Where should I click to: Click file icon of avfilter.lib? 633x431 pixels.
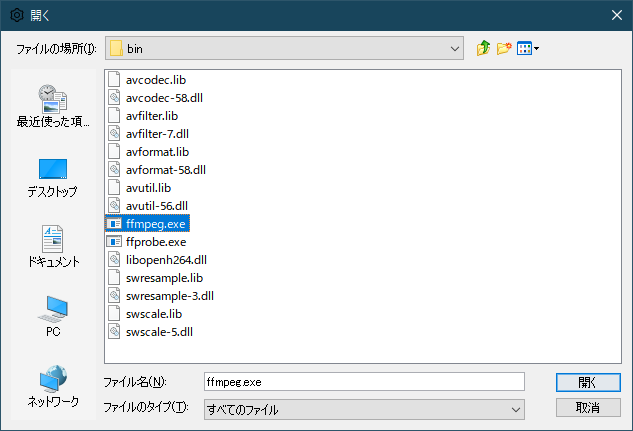114,116
